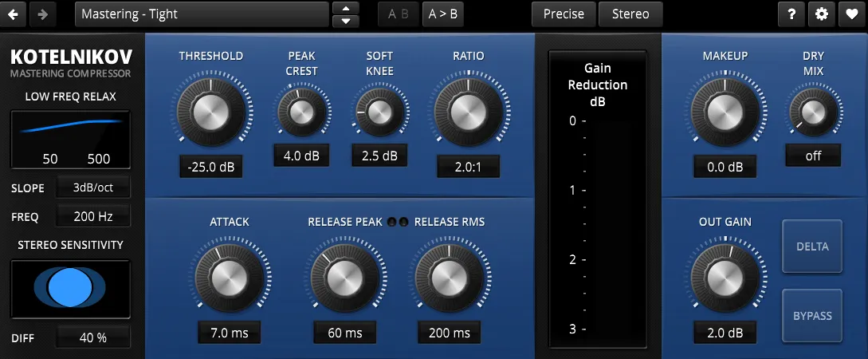Image resolution: width=868 pixels, height=359 pixels.
Task: Click the Soft Knee knob
Action: (379, 112)
